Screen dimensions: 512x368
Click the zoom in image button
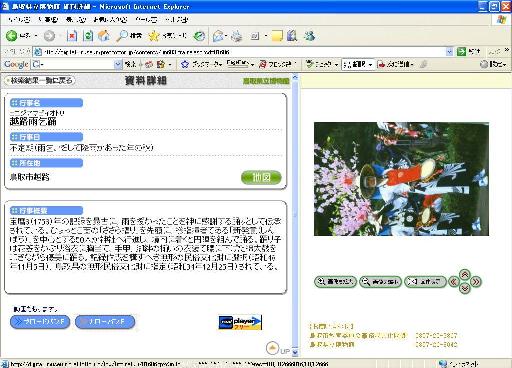[335, 282]
